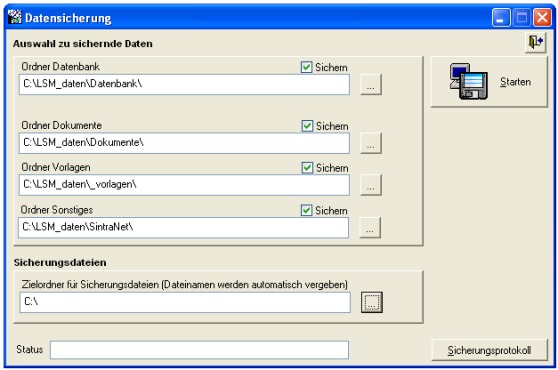
Task: Click the Zielordner C:\ input field
Action: [185, 302]
